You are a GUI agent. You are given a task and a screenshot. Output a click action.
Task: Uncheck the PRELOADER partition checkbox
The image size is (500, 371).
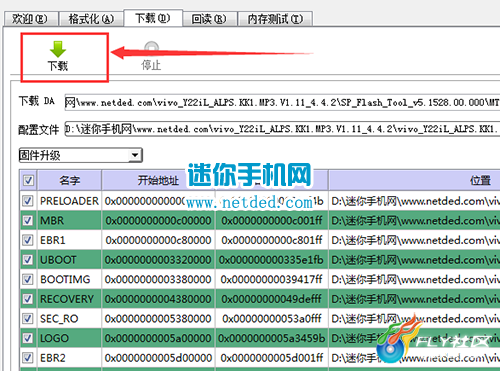(28, 201)
